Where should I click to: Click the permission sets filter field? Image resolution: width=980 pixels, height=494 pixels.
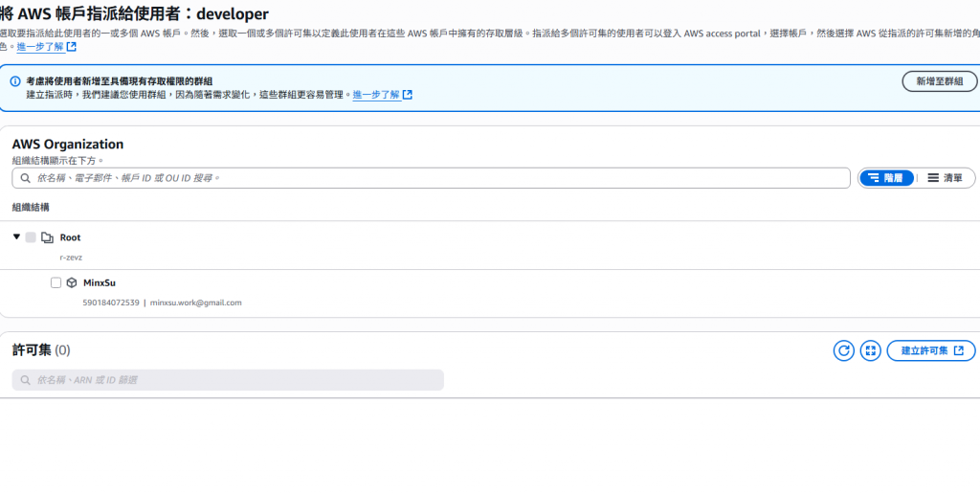pyautogui.click(x=228, y=380)
